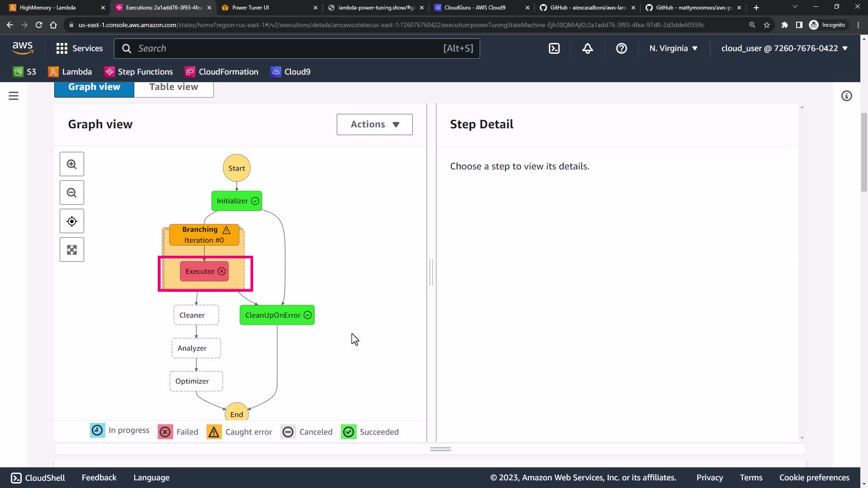Open the AWS CloudShell terminal icon
Viewport: 868px width, 488px height.
554,48
